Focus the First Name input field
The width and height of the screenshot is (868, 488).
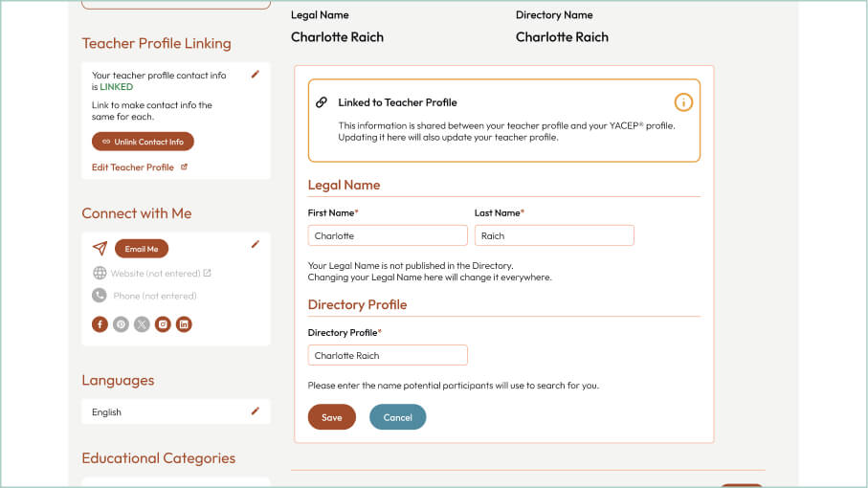[388, 235]
